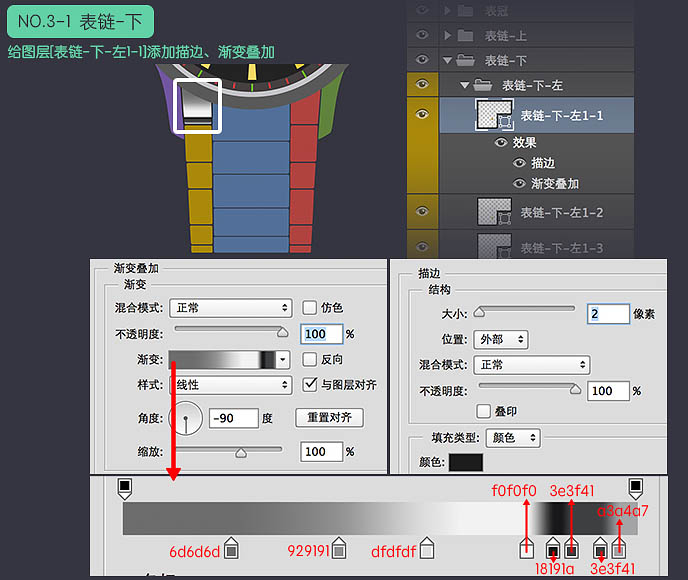Click the 表链-下-左 open folder icon
The width and height of the screenshot is (688, 580).
(483, 85)
